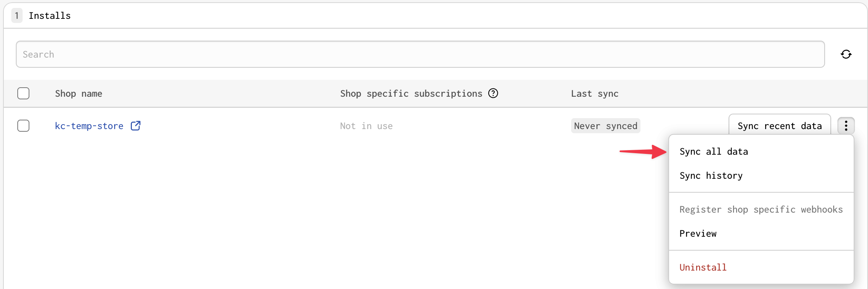Click the help icon beside Shop specific subscriptions
This screenshot has width=868, height=289.
(x=493, y=93)
